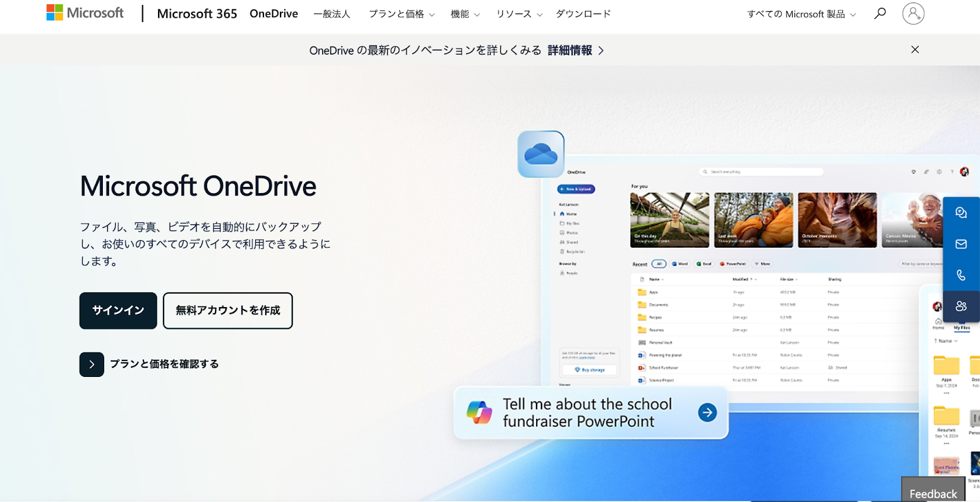The width and height of the screenshot is (980, 502).
Task: Expand the プランと価格 dropdown
Action: (x=402, y=14)
